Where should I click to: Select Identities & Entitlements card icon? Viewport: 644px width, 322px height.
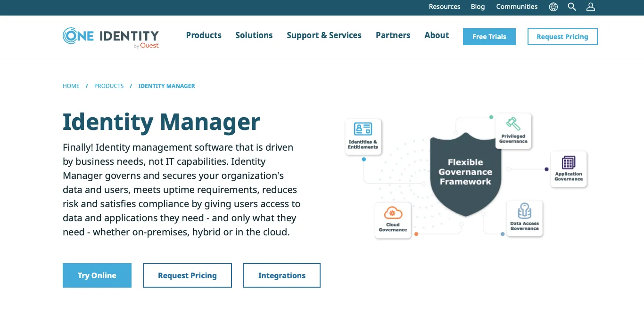point(363,129)
